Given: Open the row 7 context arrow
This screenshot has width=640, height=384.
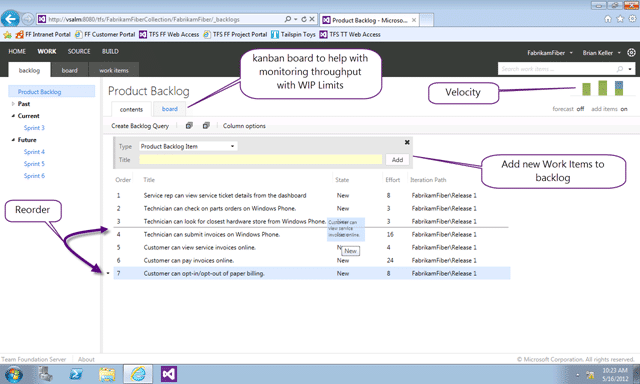Looking at the screenshot, I should [x=108, y=273].
